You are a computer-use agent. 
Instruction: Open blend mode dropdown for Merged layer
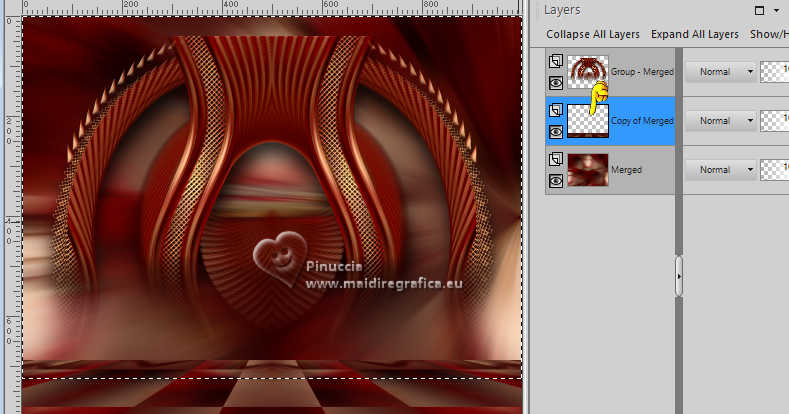coord(721,170)
